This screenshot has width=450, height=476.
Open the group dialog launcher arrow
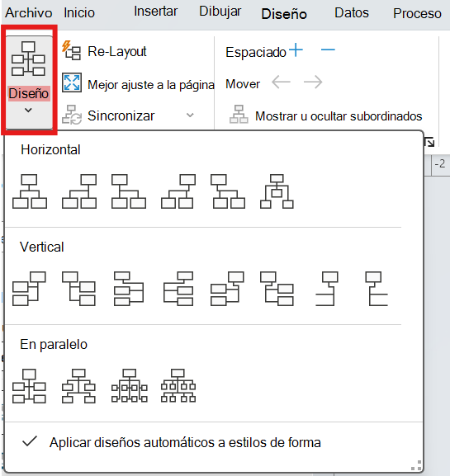pyautogui.click(x=429, y=142)
